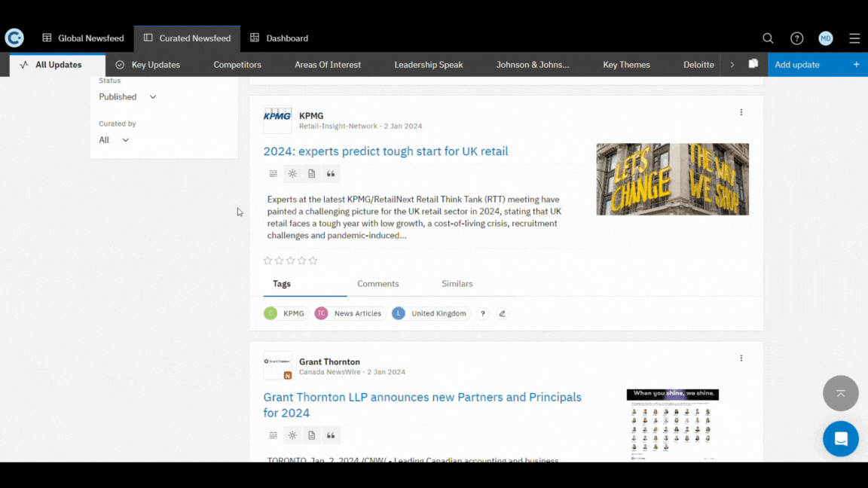Click document icon under KPMG headline
Screen dimensions: 868x488
(312, 174)
